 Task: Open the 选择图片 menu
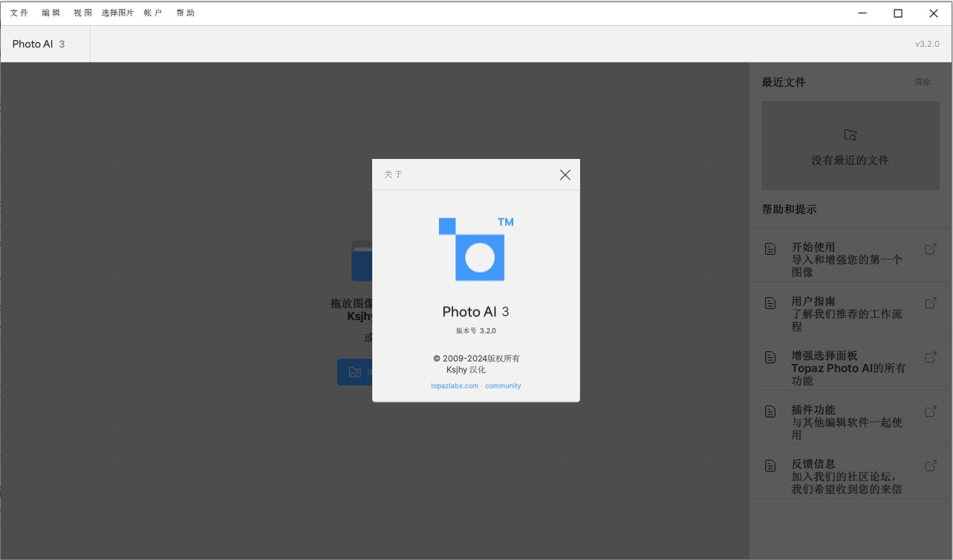pos(118,13)
